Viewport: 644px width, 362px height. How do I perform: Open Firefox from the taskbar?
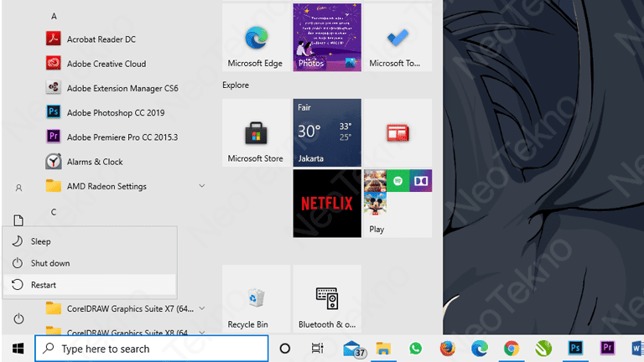[447, 349]
